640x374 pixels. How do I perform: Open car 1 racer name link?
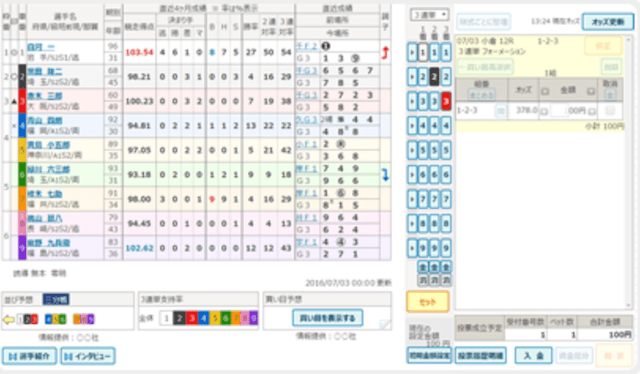click(x=41, y=47)
